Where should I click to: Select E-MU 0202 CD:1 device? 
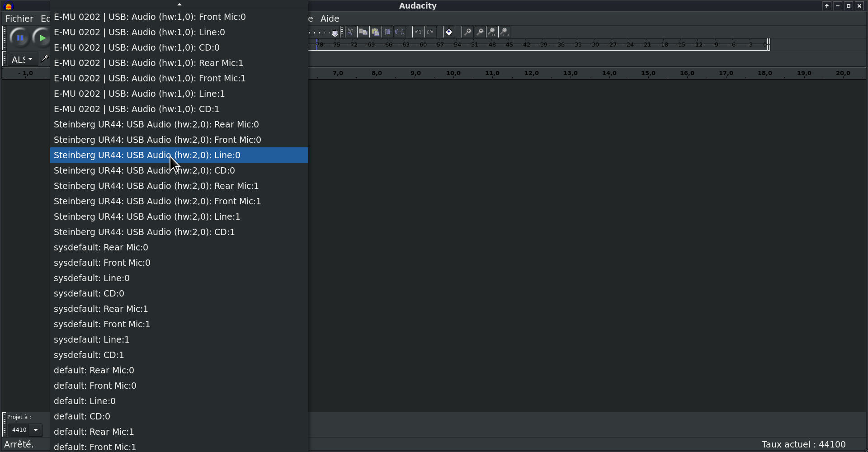[x=179, y=109]
